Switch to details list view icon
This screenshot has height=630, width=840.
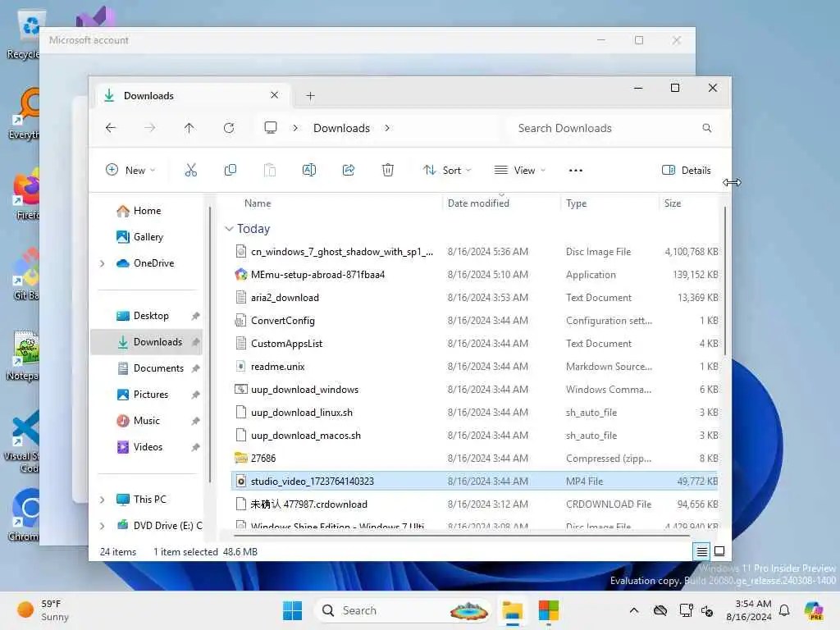(x=702, y=551)
